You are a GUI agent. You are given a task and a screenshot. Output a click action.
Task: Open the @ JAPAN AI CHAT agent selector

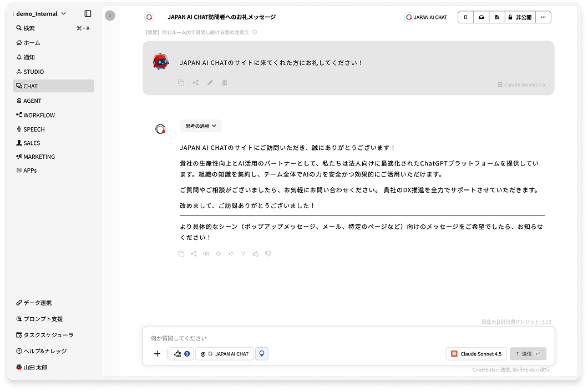point(225,354)
